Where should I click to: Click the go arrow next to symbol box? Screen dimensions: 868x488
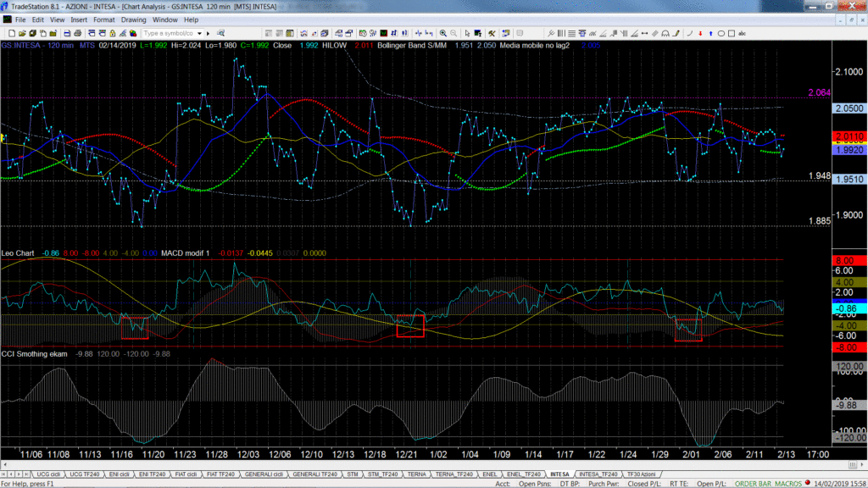click(x=209, y=33)
